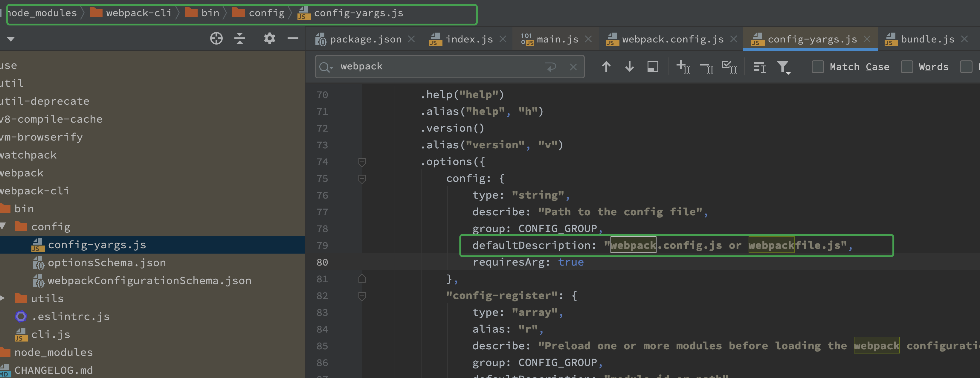Select config-yargs.js in project tree
The width and height of the screenshot is (980, 378).
(x=152, y=244)
